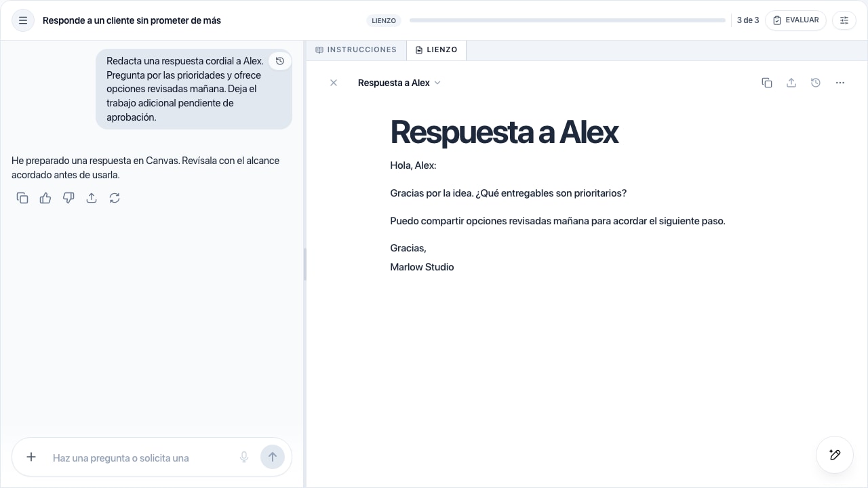Send the message with the arrow button
The height and width of the screenshot is (488, 868).
pos(273,457)
